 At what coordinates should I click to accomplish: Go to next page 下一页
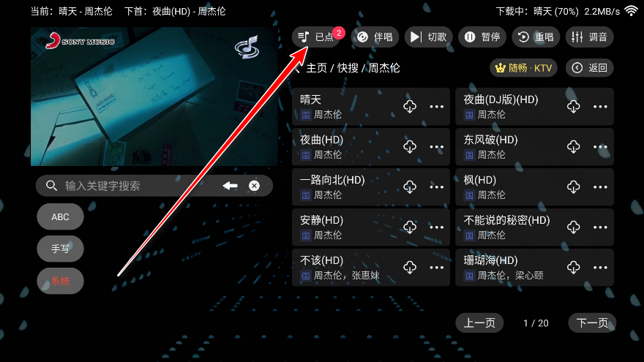(592, 323)
